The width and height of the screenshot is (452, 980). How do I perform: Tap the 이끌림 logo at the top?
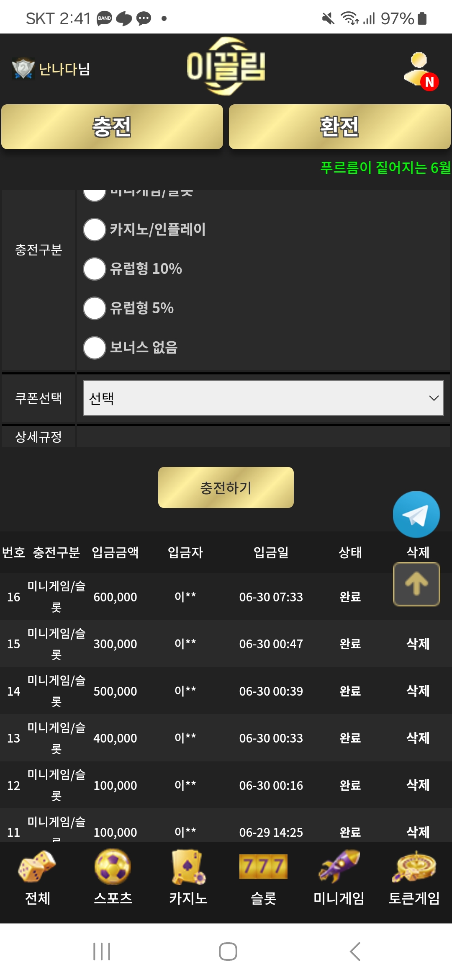point(226,66)
